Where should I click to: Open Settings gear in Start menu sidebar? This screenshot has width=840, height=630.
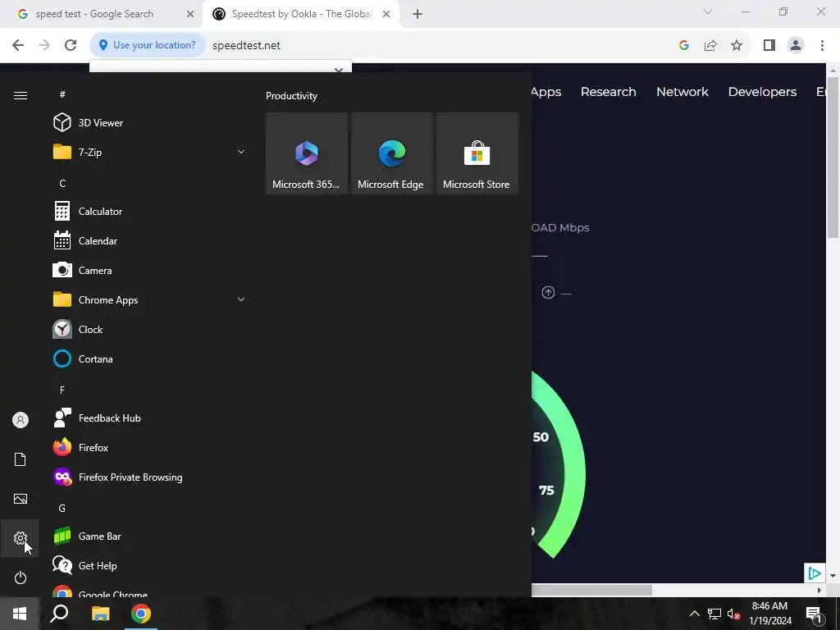[x=21, y=538]
